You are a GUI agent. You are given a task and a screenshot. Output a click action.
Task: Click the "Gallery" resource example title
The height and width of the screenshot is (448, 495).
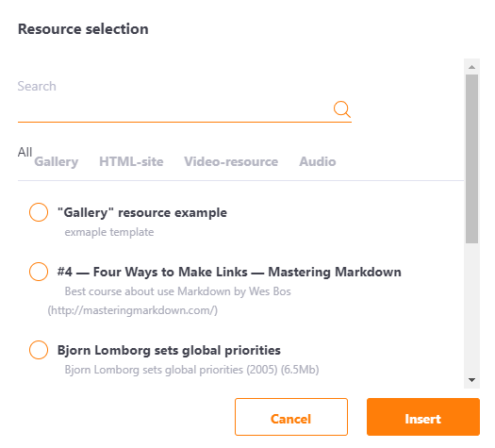(x=142, y=212)
